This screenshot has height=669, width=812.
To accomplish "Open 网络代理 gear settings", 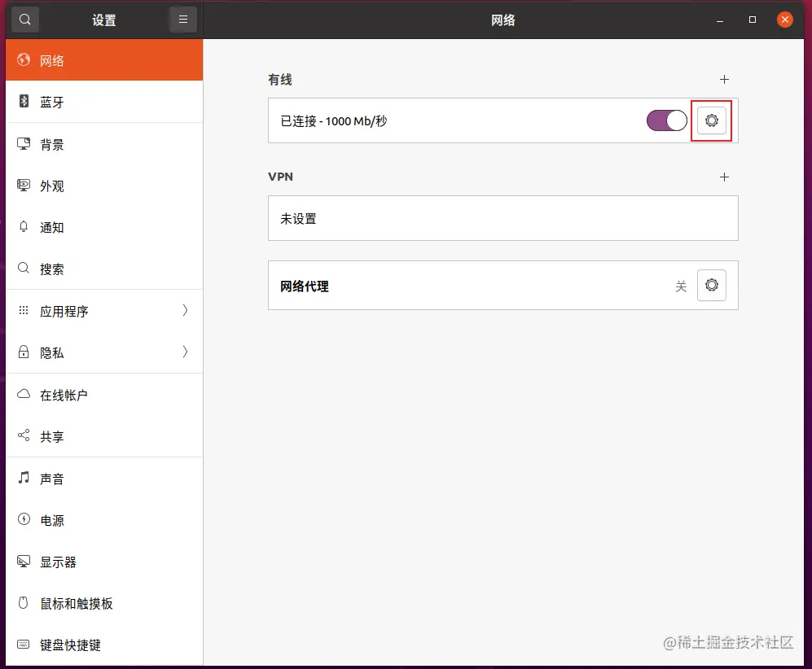I will pyautogui.click(x=712, y=285).
